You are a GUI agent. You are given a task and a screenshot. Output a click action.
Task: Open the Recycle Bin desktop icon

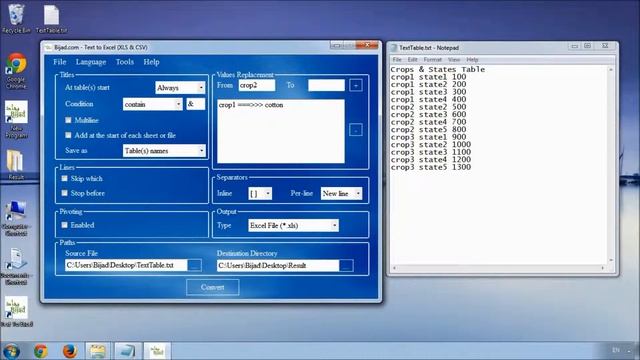(16, 18)
